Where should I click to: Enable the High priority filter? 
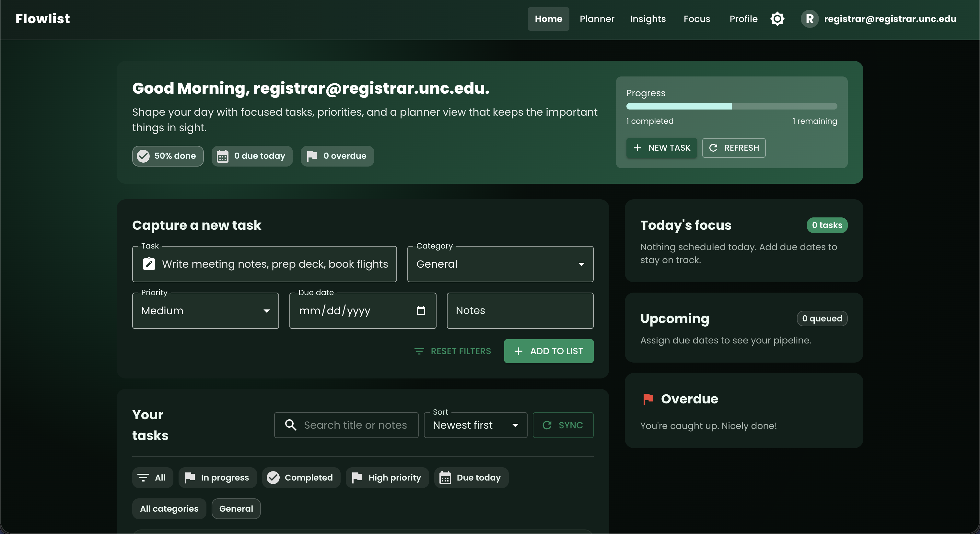(387, 478)
